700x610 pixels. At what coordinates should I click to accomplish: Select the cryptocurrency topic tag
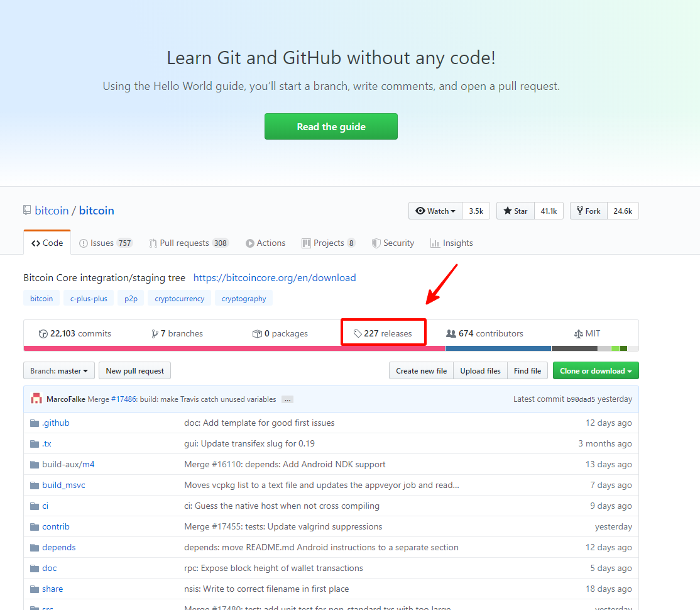pyautogui.click(x=180, y=299)
